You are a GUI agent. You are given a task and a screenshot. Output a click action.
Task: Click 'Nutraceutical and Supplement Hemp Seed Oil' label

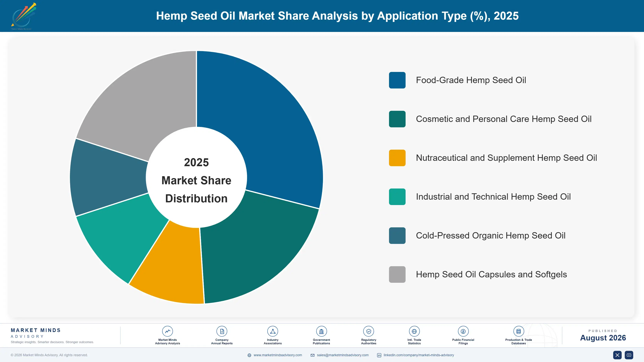[x=506, y=158]
